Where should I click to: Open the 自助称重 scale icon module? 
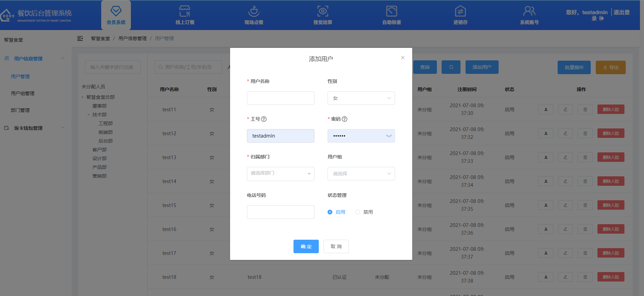coord(391,15)
